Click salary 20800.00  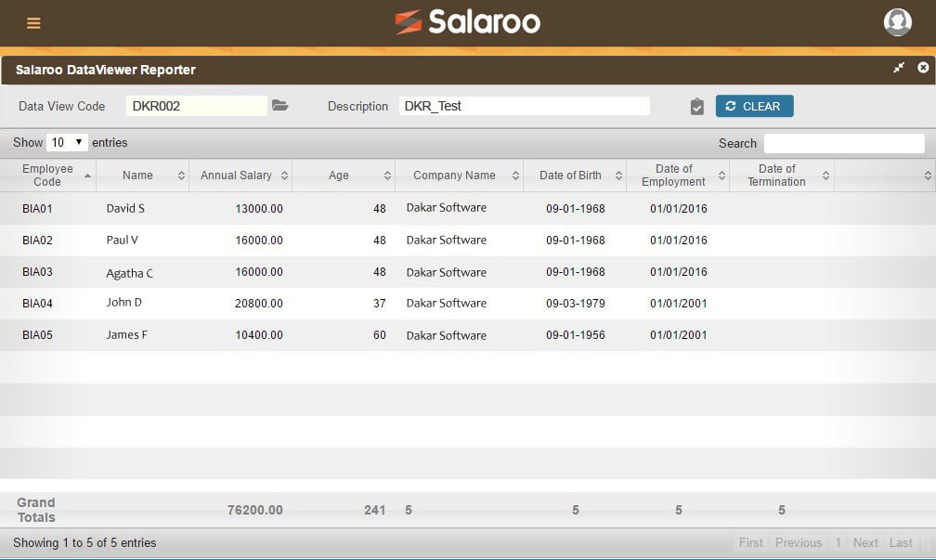(x=259, y=304)
